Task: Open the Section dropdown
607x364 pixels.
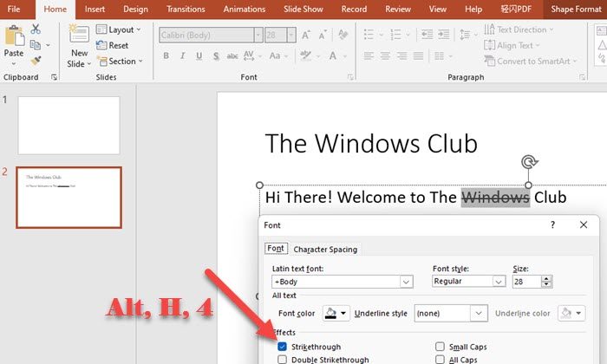Action: click(x=120, y=62)
